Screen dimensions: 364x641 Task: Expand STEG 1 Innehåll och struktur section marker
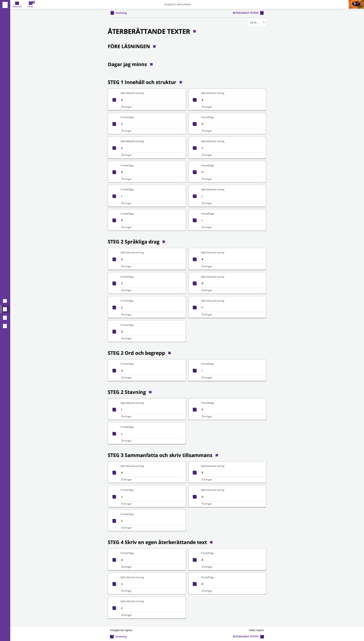(x=181, y=82)
